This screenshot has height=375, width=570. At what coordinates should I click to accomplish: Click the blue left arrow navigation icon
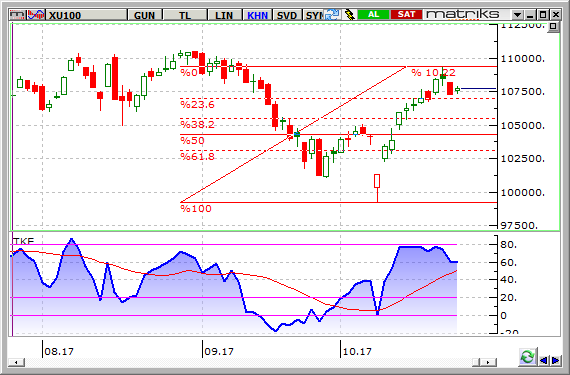pos(543,360)
